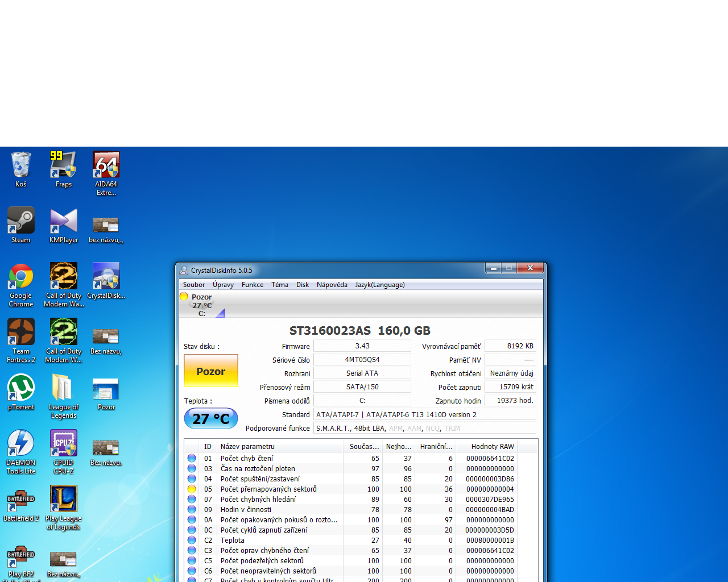The image size is (728, 582).
Task: Open CrystalDiskInfo desktop shortcut
Action: tap(106, 280)
